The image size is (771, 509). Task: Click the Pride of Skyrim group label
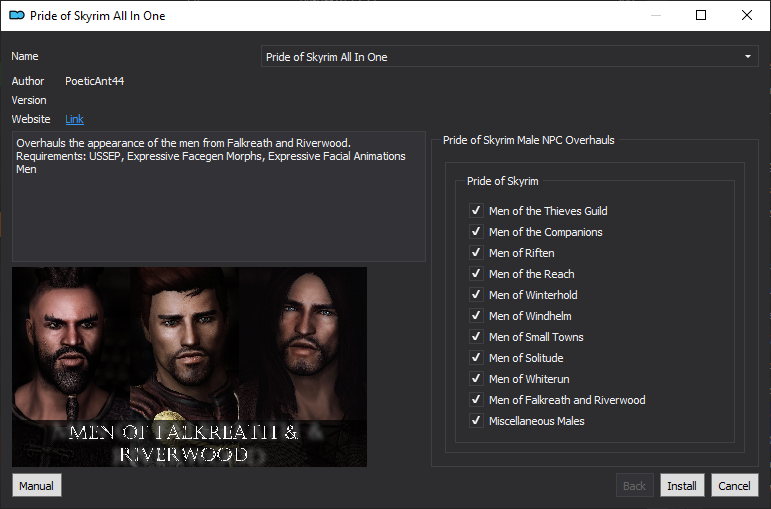coord(503,181)
